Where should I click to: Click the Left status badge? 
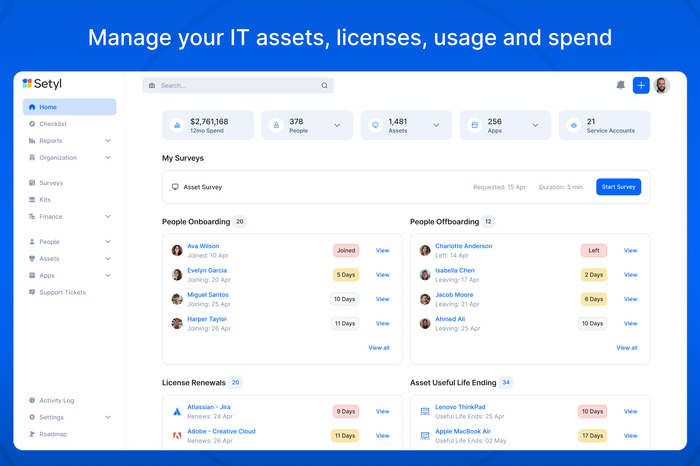594,250
